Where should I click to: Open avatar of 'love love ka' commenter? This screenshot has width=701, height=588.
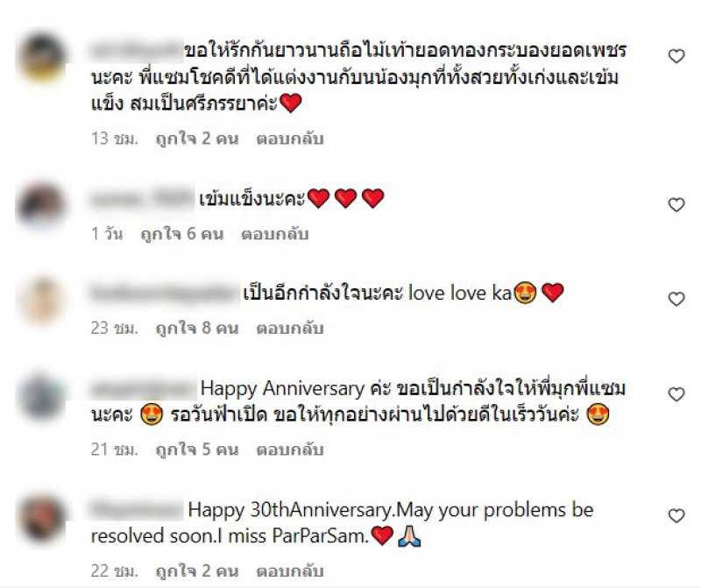coord(41,300)
